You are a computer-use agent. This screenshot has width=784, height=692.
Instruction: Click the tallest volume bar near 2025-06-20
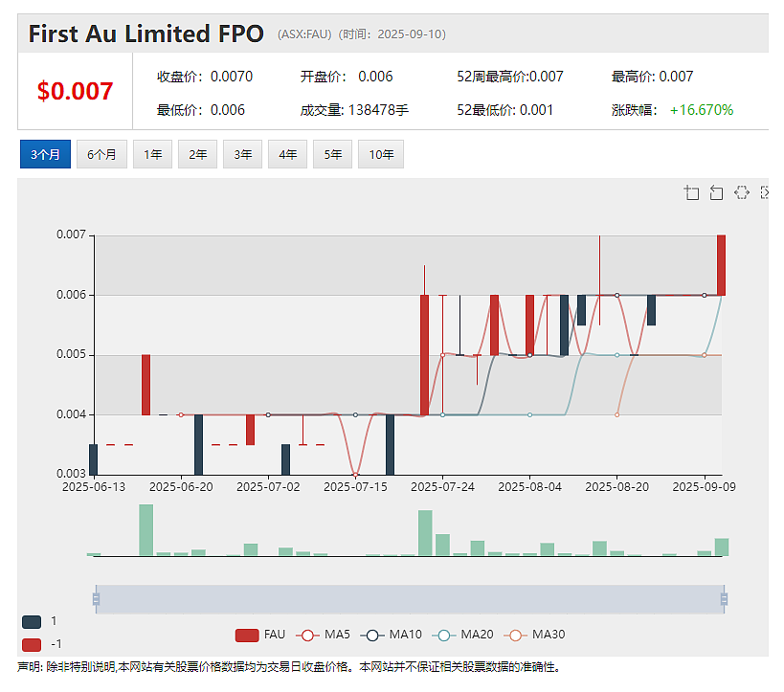click(x=146, y=530)
